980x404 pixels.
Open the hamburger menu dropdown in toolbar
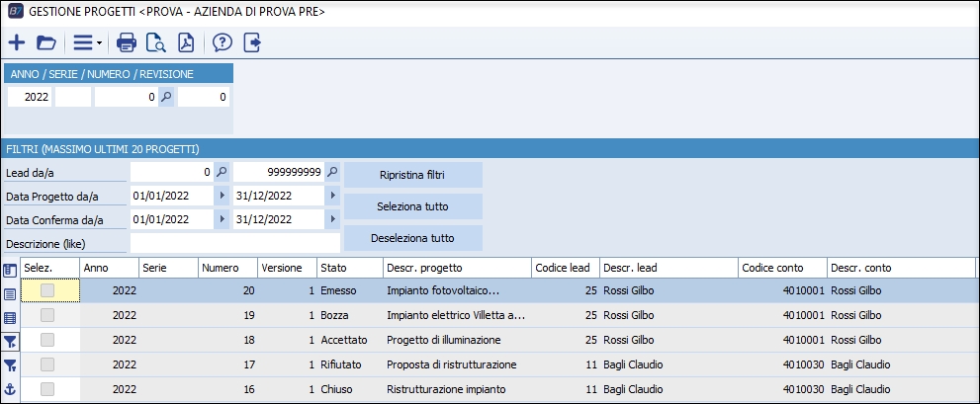click(x=87, y=42)
